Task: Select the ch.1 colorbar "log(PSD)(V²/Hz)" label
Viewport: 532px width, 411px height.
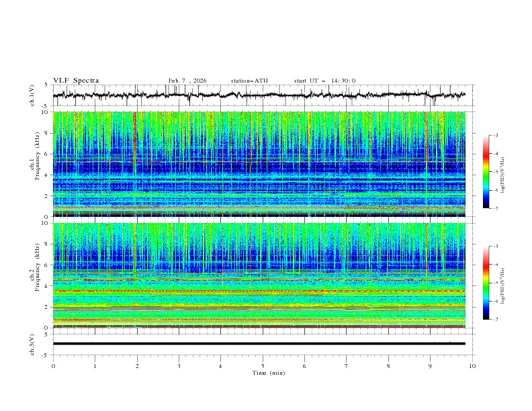Action: [503, 175]
